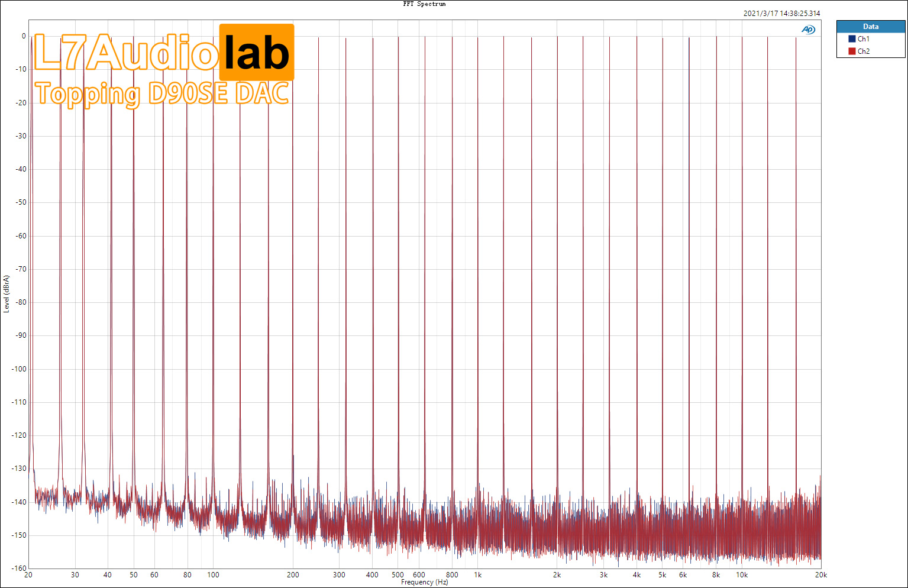Screen dimensions: 908x588
Task: Select the Ch1 blue color swatch
Action: click(x=852, y=38)
